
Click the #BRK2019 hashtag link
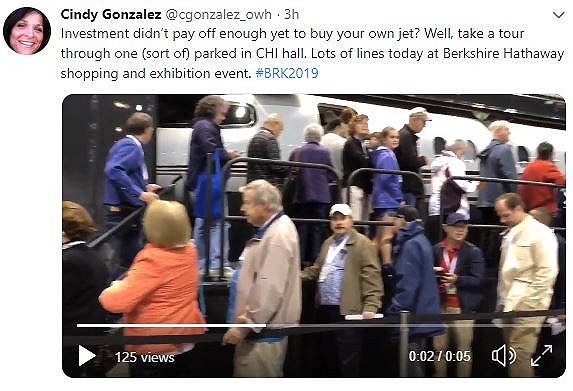(287, 73)
